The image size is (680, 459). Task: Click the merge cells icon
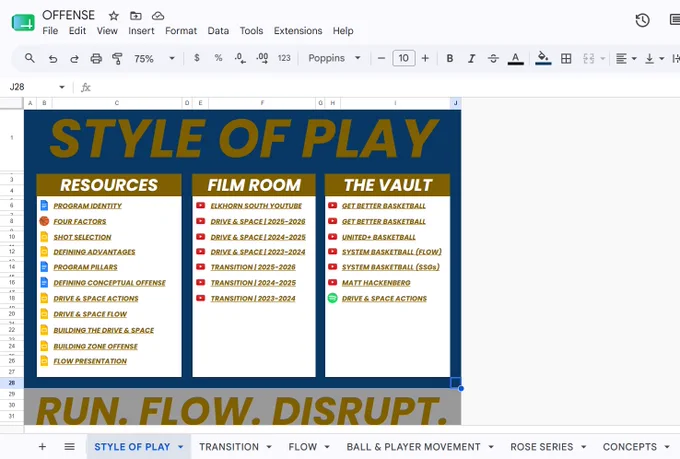(588, 58)
